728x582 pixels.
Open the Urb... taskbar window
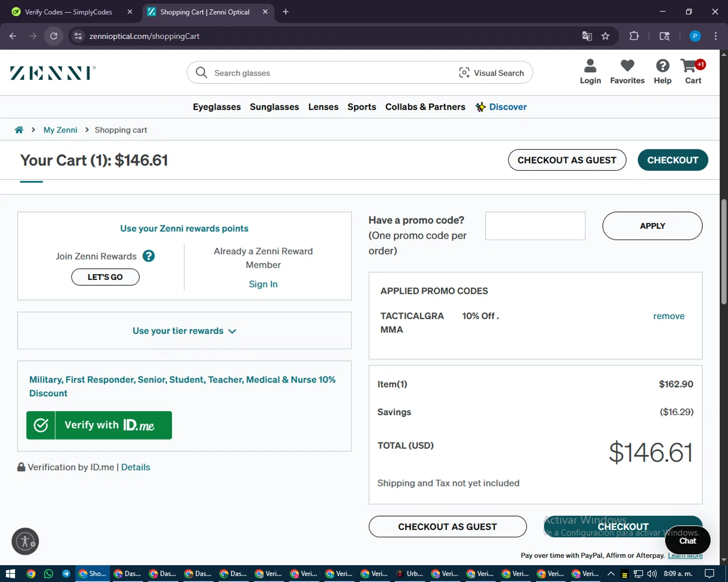(410, 574)
